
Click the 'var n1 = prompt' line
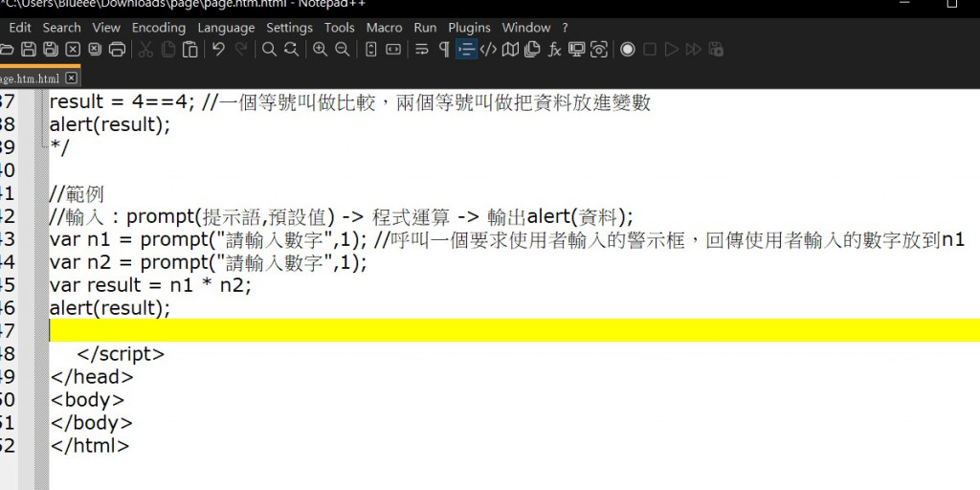507,239
